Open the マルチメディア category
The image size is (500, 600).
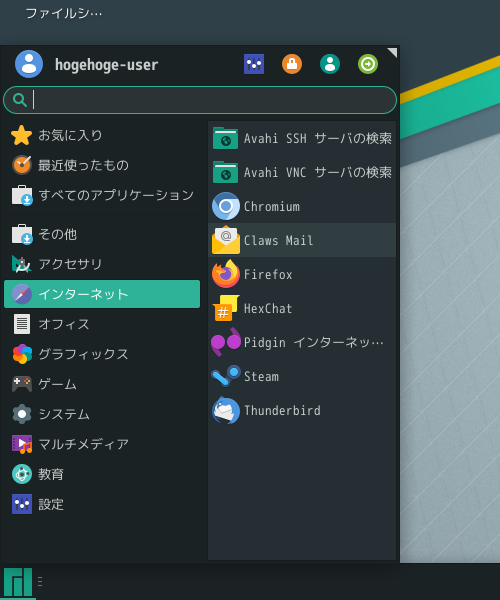tap(102, 444)
